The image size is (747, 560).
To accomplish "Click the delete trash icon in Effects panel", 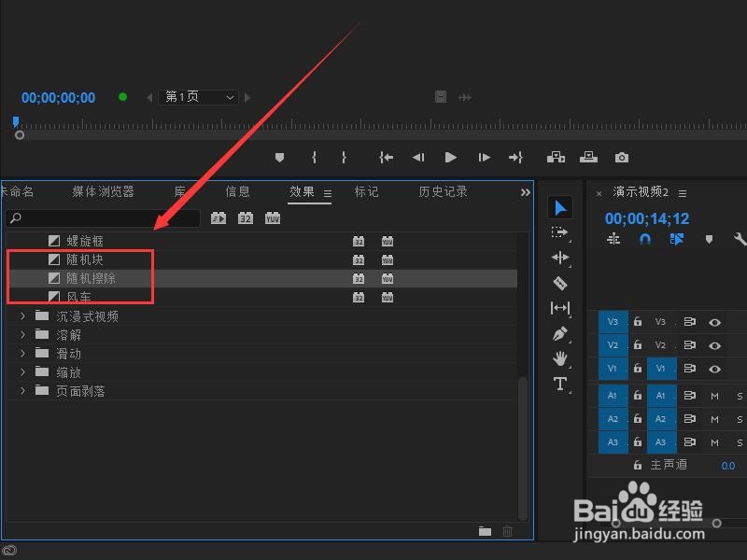I will pyautogui.click(x=507, y=531).
